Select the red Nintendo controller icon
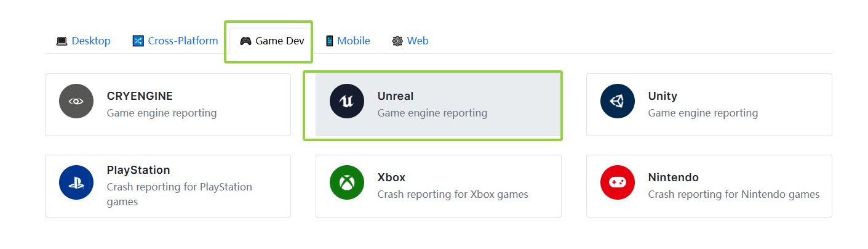868x249 pixels. click(x=618, y=182)
